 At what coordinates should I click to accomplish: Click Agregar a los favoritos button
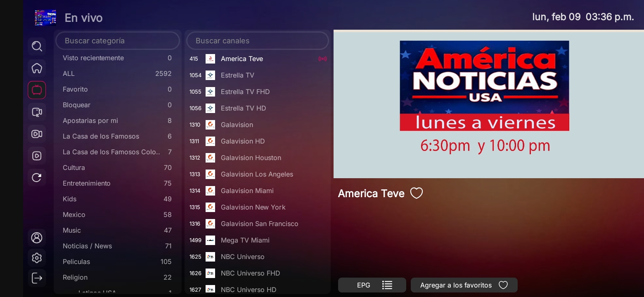coord(464,285)
